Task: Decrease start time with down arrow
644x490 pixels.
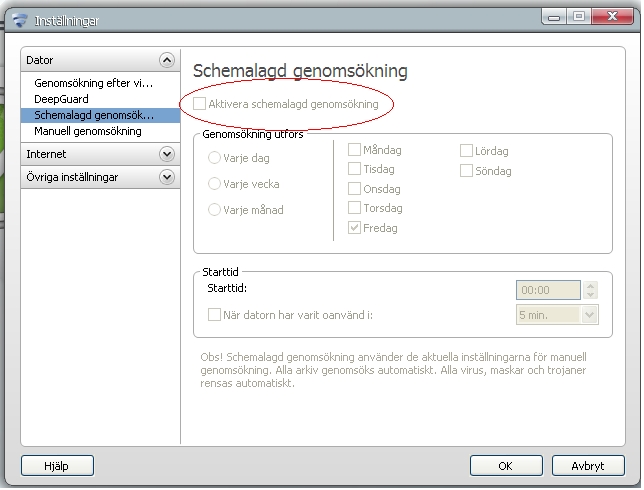Action: pyautogui.click(x=591, y=294)
